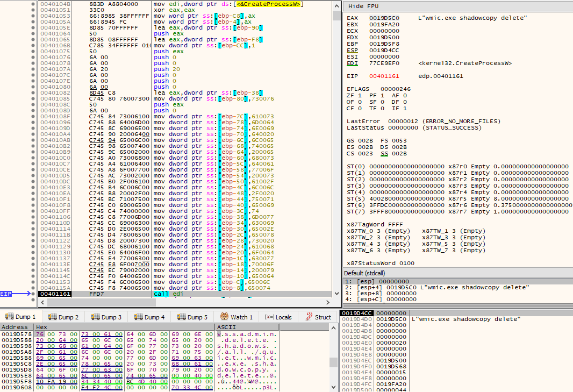Viewport: 573px width, 392px height.
Task: Click the Address column header in dump
Action: pyautogui.click(x=17, y=327)
